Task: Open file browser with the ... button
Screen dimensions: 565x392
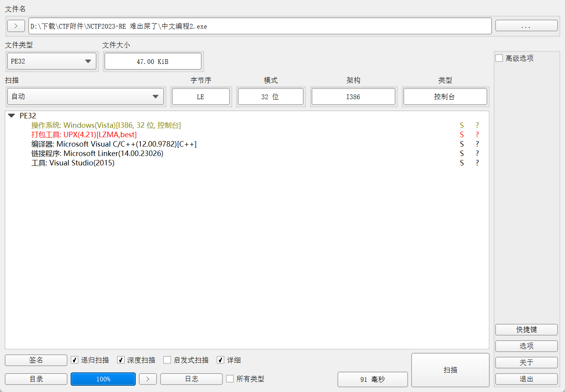Action: coord(526,26)
